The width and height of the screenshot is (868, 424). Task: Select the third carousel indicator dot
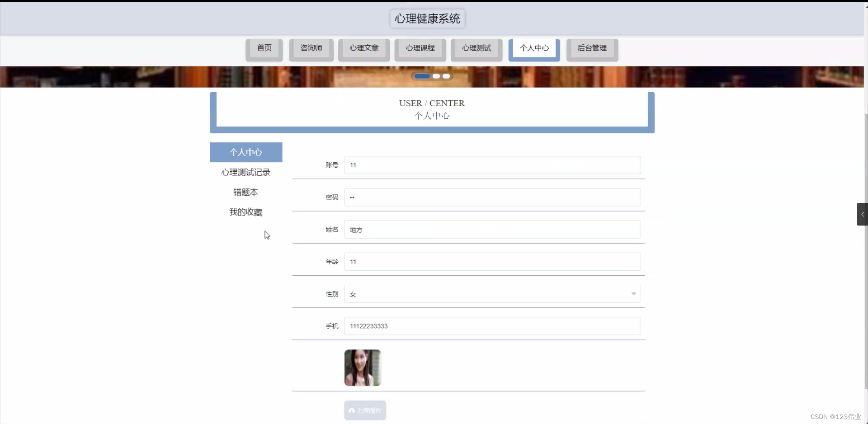[x=447, y=76]
